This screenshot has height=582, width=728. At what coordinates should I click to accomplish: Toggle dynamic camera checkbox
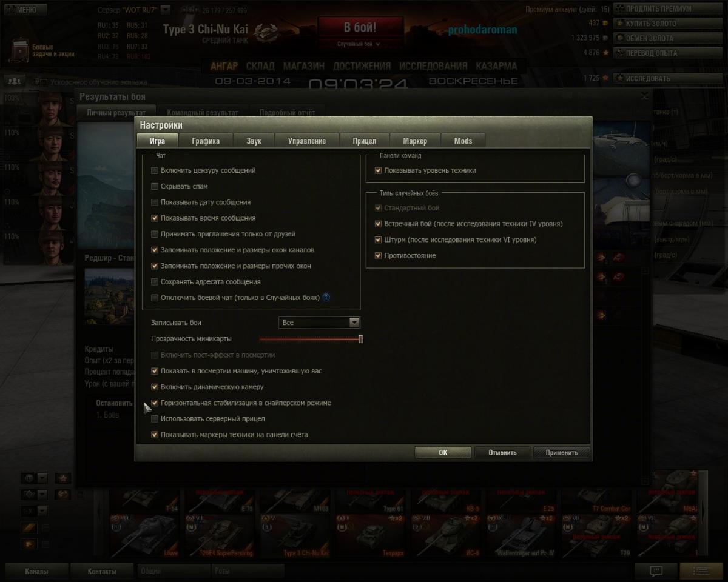(x=155, y=387)
